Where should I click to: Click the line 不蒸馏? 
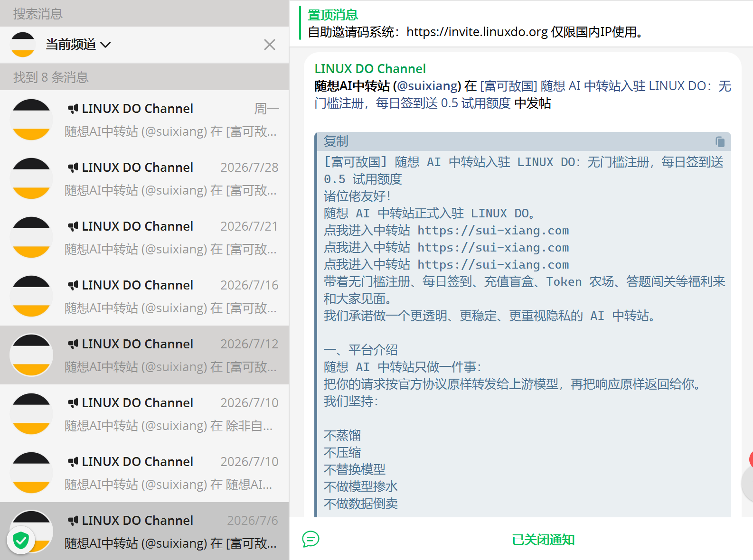(x=342, y=436)
